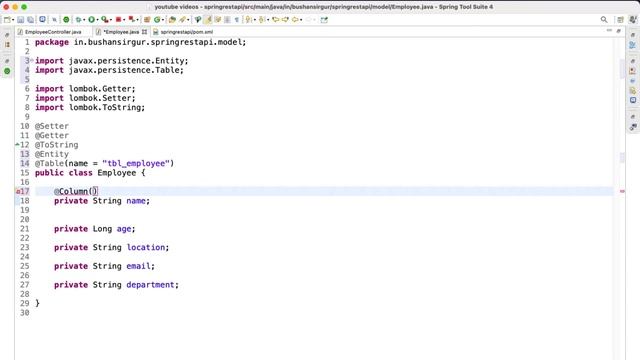Screen dimensions: 640x360
Task: Open dropdown arrow beside Search flashlight icon
Action: pyautogui.click(x=188, y=20)
